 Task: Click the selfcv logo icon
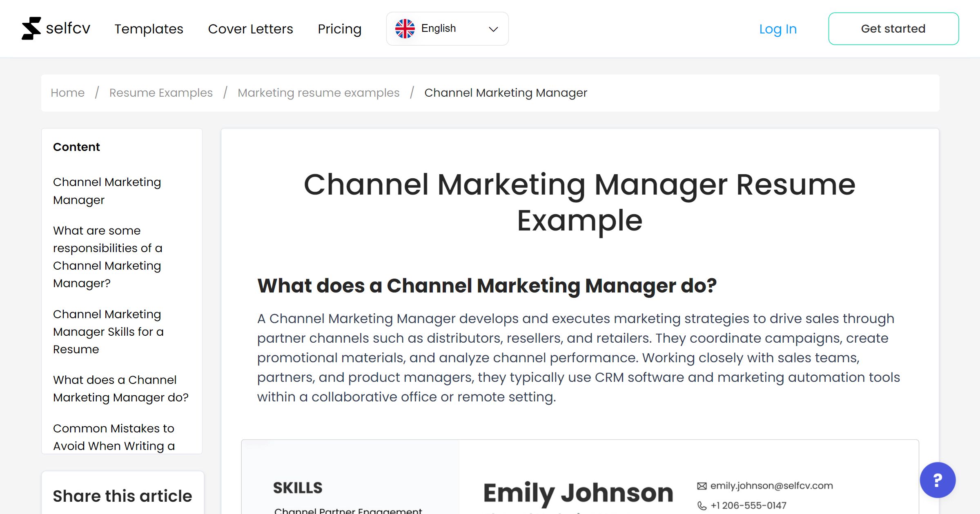31,29
